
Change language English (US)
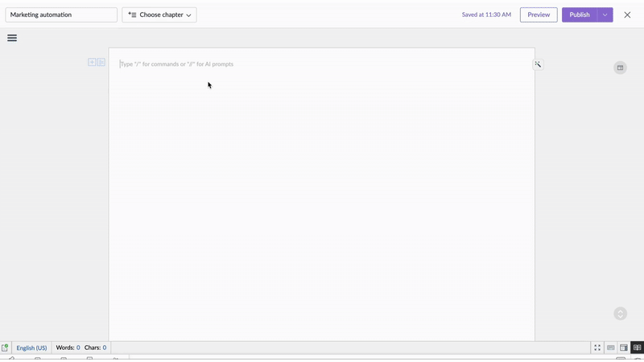(x=31, y=348)
